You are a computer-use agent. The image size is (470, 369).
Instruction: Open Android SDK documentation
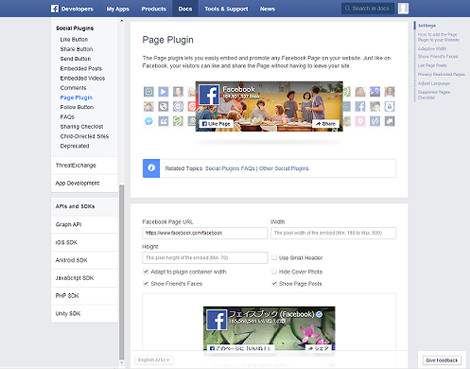point(84,260)
